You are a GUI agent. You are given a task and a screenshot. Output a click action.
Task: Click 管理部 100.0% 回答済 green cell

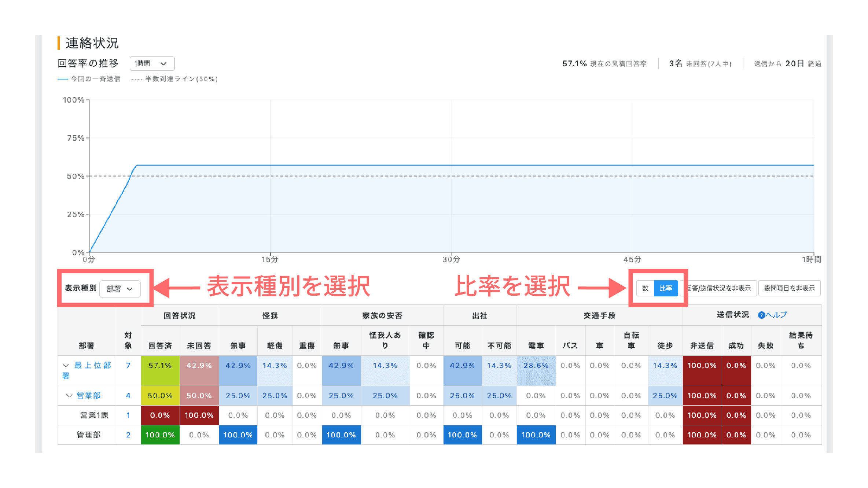(x=160, y=435)
